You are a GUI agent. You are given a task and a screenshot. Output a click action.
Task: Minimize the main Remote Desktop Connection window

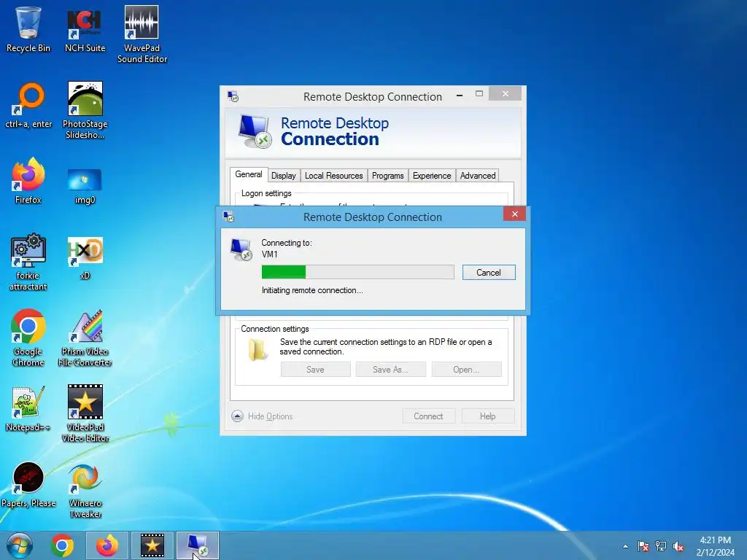460,96
